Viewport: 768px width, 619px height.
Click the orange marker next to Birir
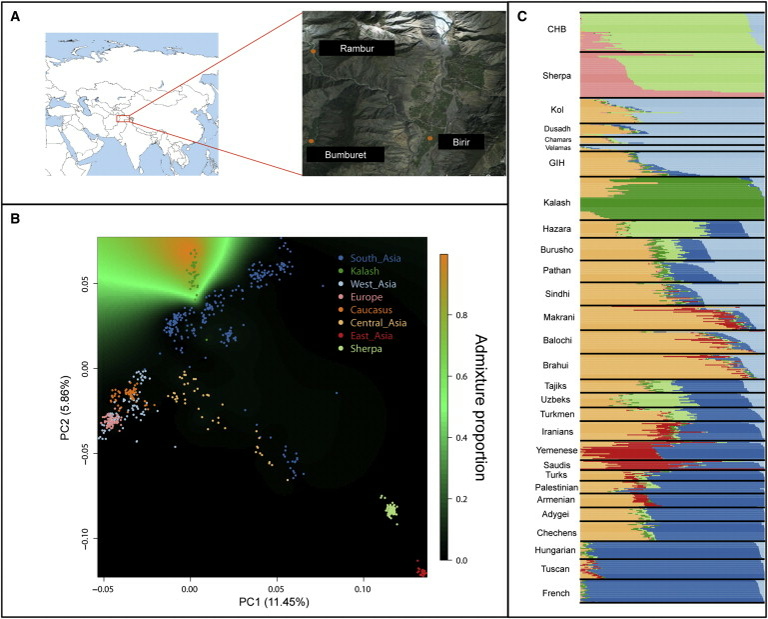[x=430, y=138]
